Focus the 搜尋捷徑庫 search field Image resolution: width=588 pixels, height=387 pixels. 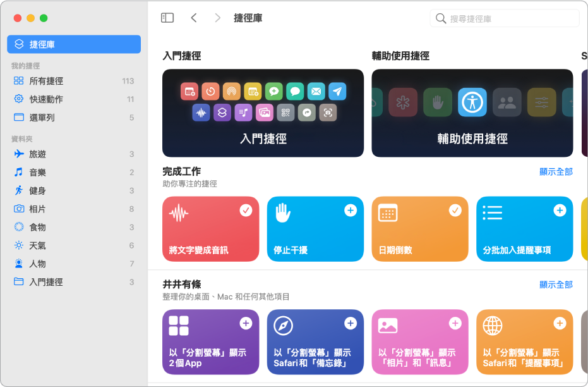pos(505,18)
